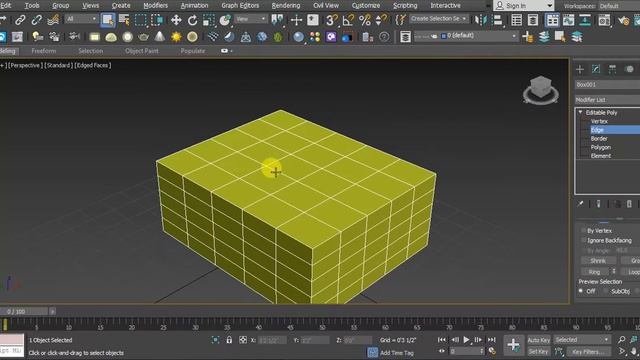
Task: Toggle the Angle Snap icon
Action: 348,20
